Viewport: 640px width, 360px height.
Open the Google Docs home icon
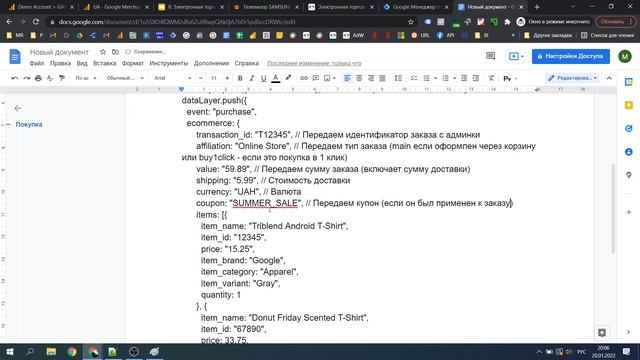coord(15,56)
